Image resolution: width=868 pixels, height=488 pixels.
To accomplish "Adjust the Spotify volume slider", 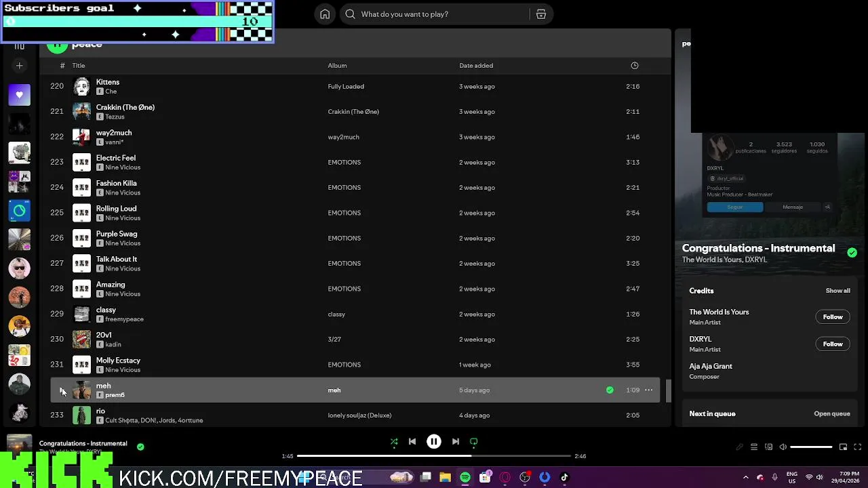I will (x=812, y=447).
